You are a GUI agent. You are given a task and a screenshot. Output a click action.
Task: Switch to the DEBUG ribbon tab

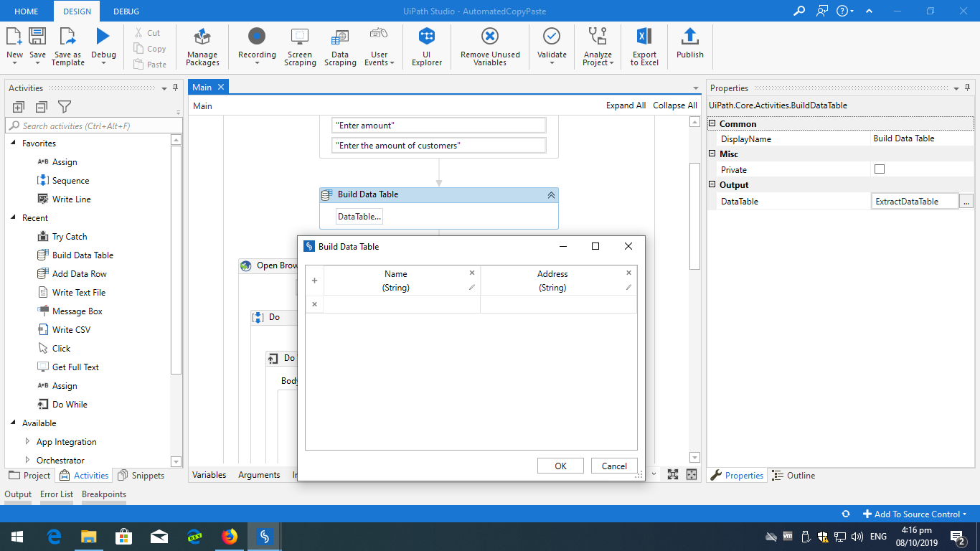tap(126, 11)
